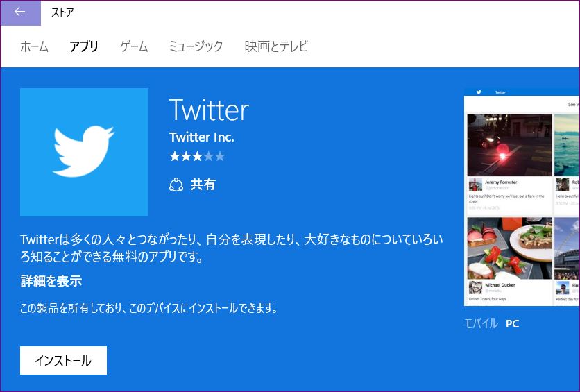580x392 pixels.
Task: Go to the 映画とテレビ tab
Action: coord(276,46)
